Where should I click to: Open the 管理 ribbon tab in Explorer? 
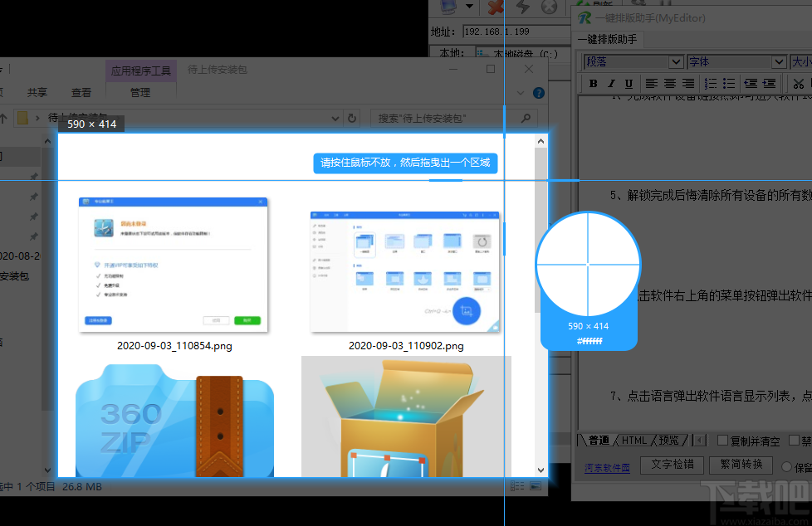click(x=140, y=92)
